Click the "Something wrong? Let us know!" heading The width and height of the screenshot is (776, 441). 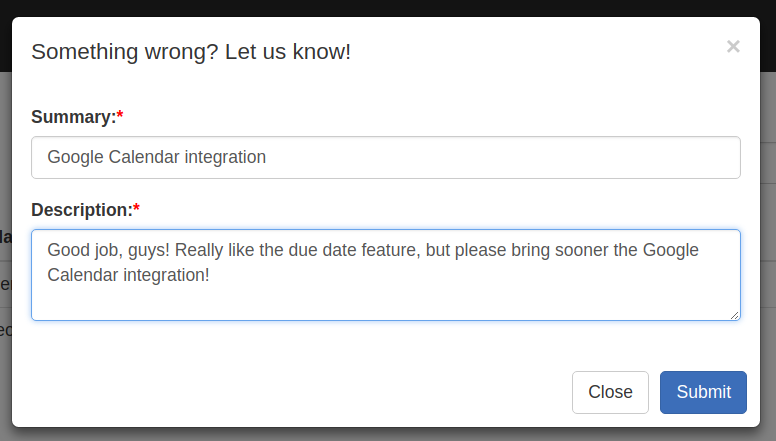tap(191, 52)
